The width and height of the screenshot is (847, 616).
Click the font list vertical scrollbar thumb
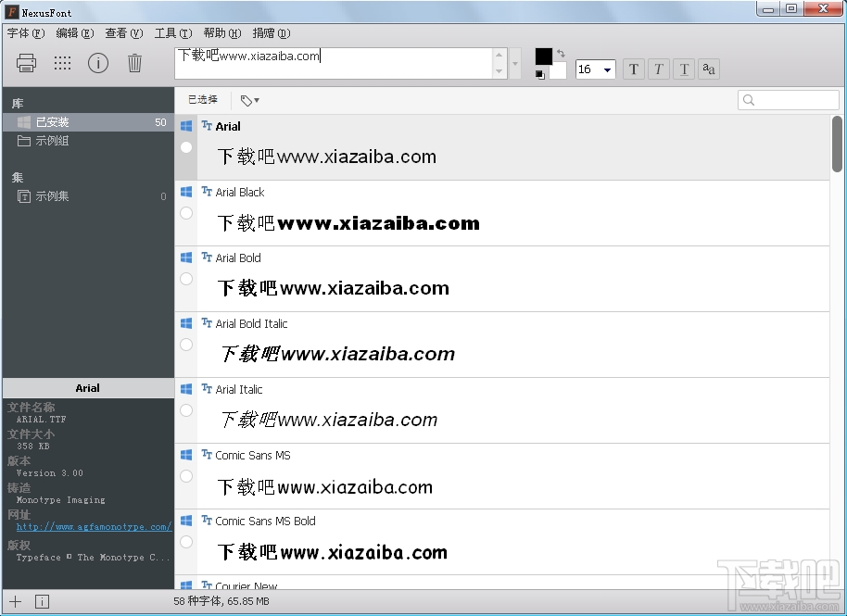click(x=838, y=145)
